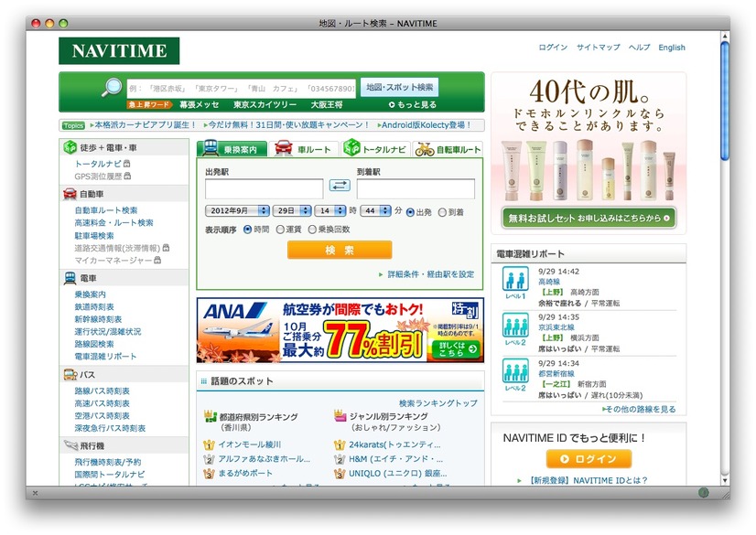Click the green Topics badge
This screenshot has height=535, width=756.
[74, 125]
